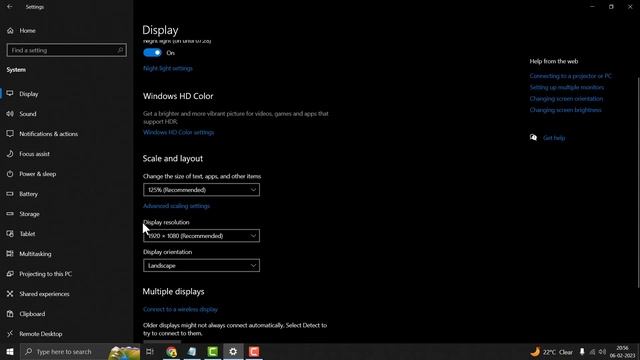Open Focus assist settings
Screen dimensions: 640x360
pyautogui.click(x=34, y=154)
